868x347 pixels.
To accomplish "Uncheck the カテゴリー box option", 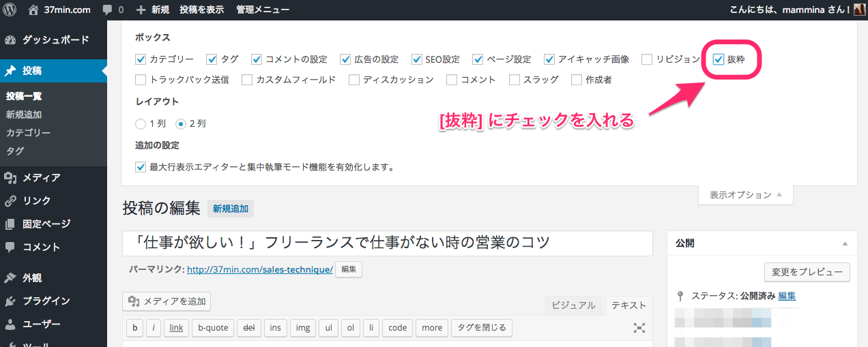I will [141, 59].
